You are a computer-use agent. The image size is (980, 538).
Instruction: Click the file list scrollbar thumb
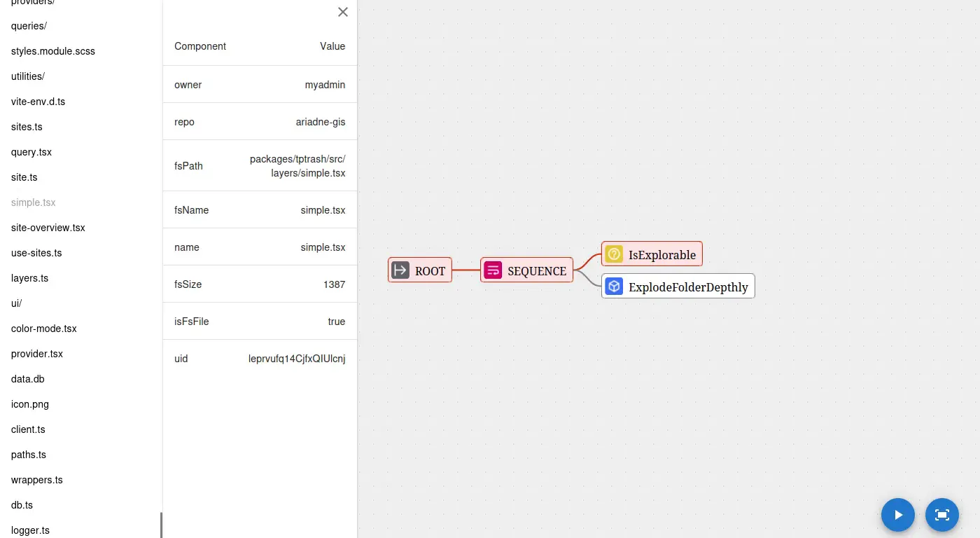(x=161, y=525)
